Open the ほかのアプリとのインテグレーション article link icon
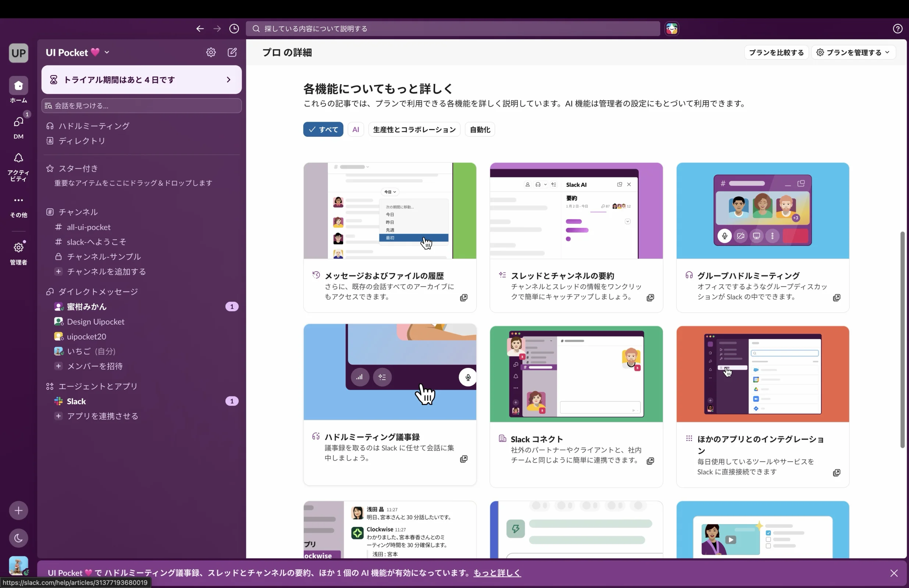 click(837, 473)
